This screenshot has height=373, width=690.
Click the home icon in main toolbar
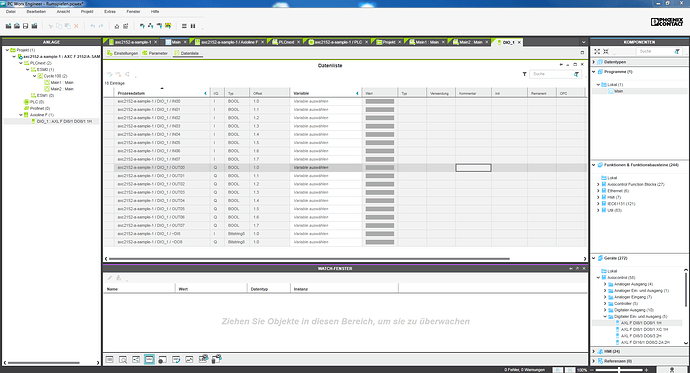point(117,26)
